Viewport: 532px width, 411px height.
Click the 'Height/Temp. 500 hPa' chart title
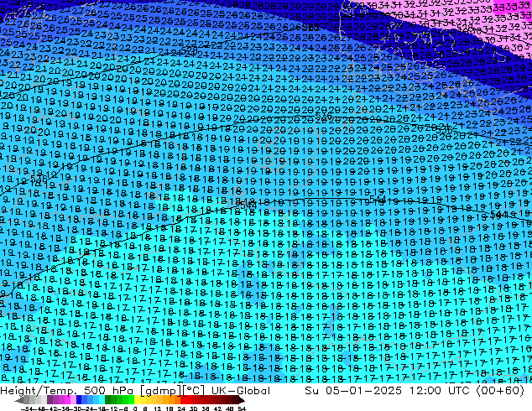pos(66,391)
